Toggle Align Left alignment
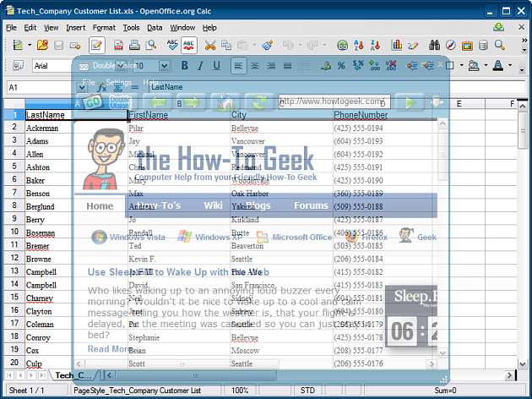 click(x=238, y=66)
